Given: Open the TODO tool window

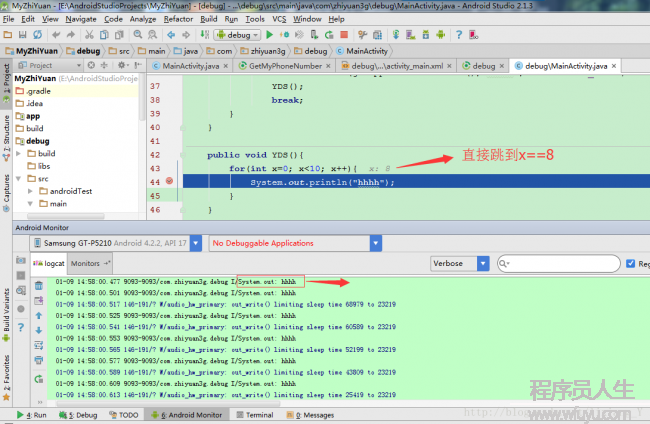Looking at the screenshot, I should [x=124, y=415].
